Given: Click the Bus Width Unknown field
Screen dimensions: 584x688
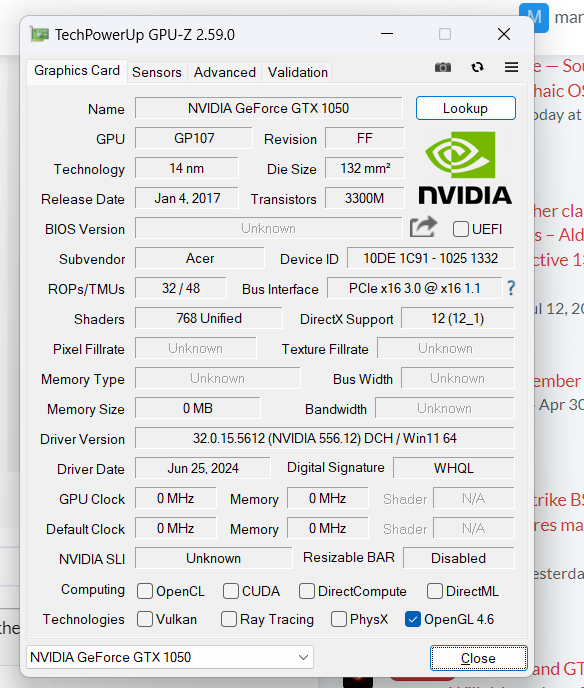Looking at the screenshot, I should pyautogui.click(x=458, y=378).
